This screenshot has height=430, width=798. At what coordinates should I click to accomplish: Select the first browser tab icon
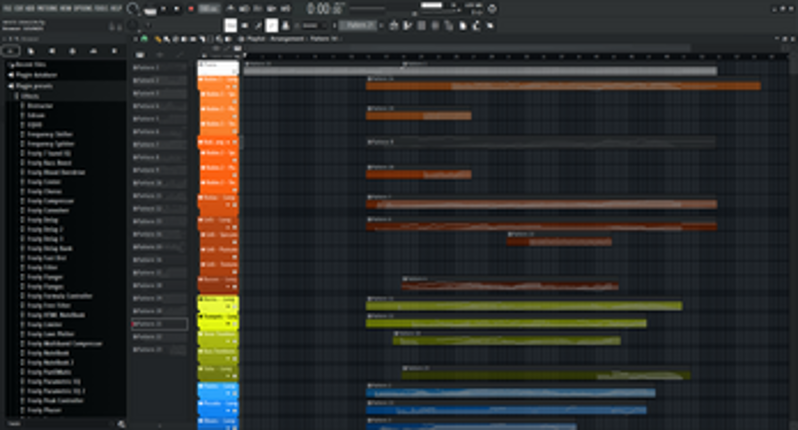10,51
